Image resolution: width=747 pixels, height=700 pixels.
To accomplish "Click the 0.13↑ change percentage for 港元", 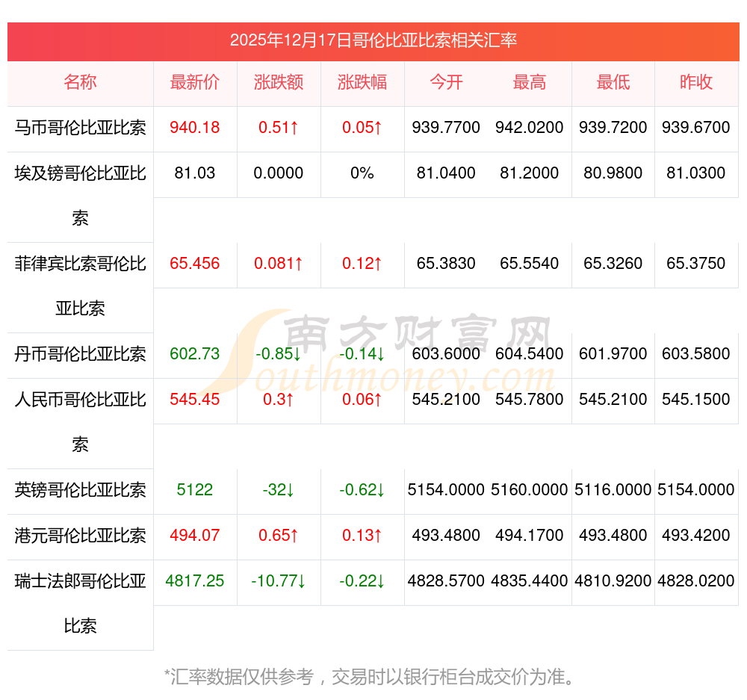I will pos(362,536).
